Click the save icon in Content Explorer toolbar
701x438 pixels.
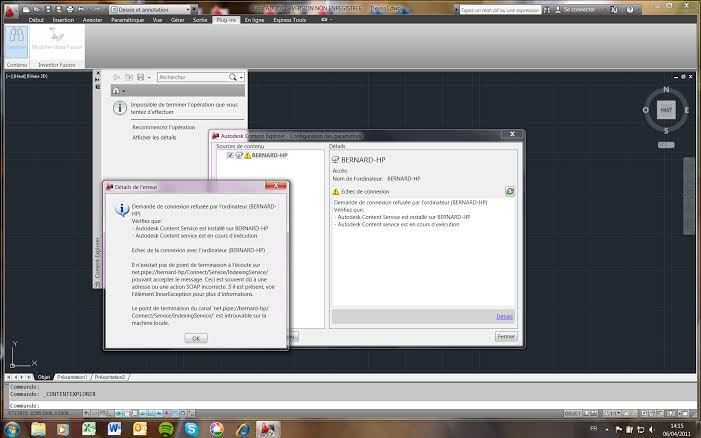coord(140,77)
